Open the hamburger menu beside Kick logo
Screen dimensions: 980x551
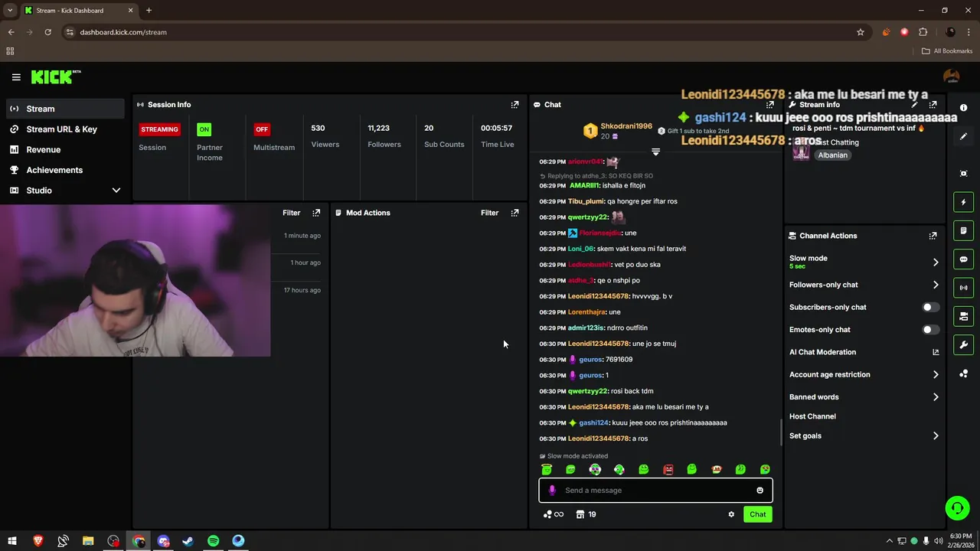click(16, 77)
